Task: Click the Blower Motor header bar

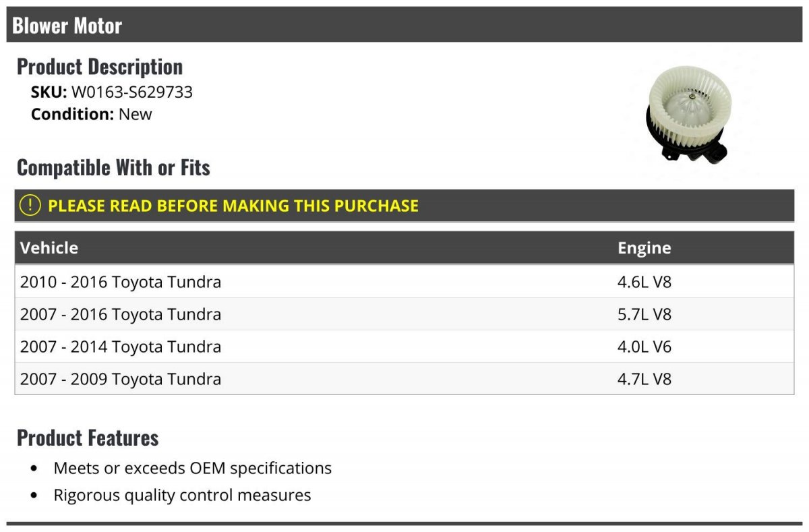Action: (x=404, y=25)
